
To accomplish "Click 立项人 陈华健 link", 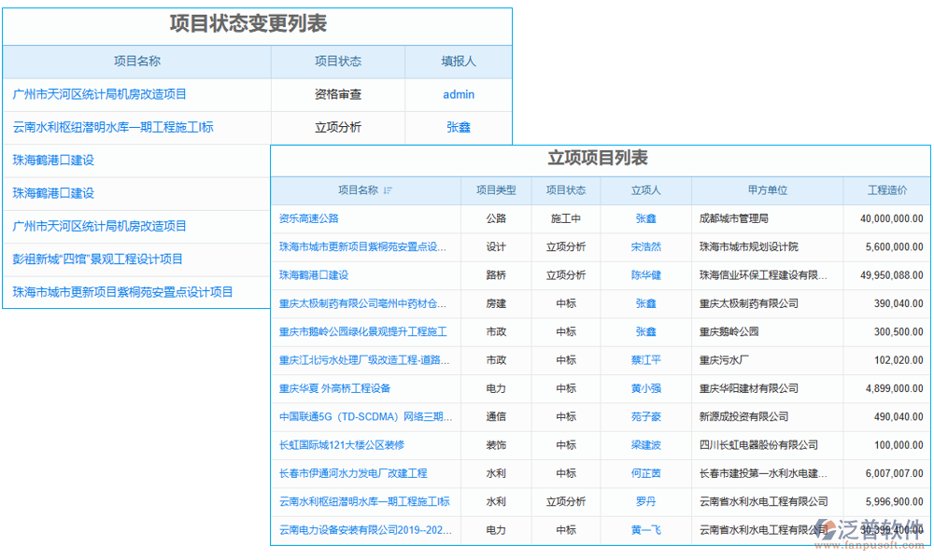I will pyautogui.click(x=645, y=275).
